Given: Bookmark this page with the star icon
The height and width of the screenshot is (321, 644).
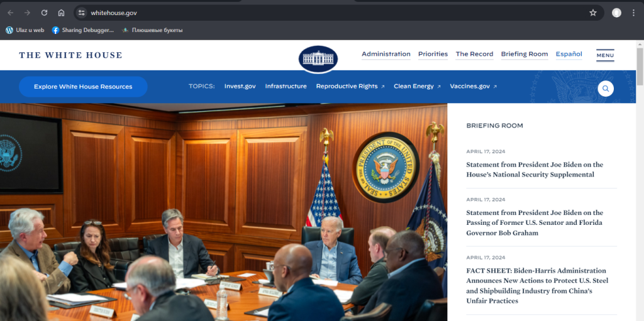Looking at the screenshot, I should click(592, 13).
